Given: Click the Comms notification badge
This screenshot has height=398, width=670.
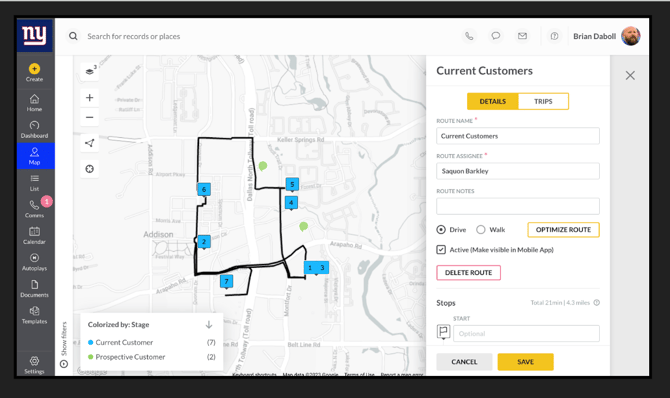Looking at the screenshot, I should [x=47, y=201].
